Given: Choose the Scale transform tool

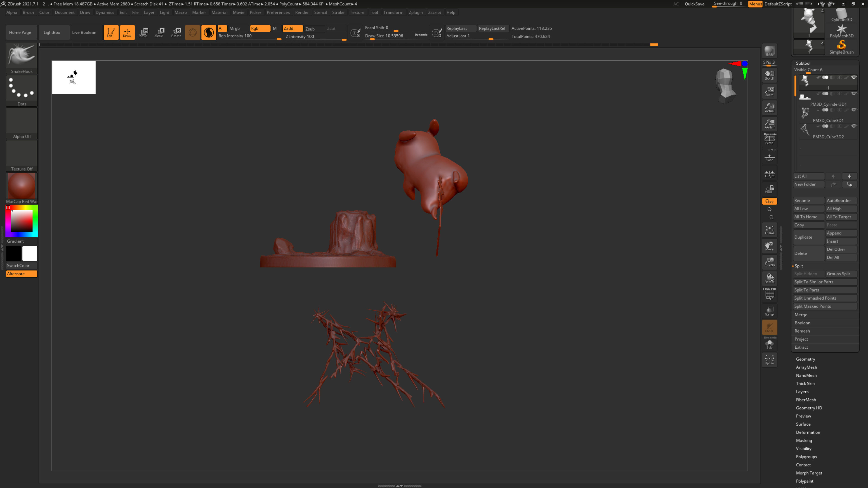Looking at the screenshot, I should [159, 32].
